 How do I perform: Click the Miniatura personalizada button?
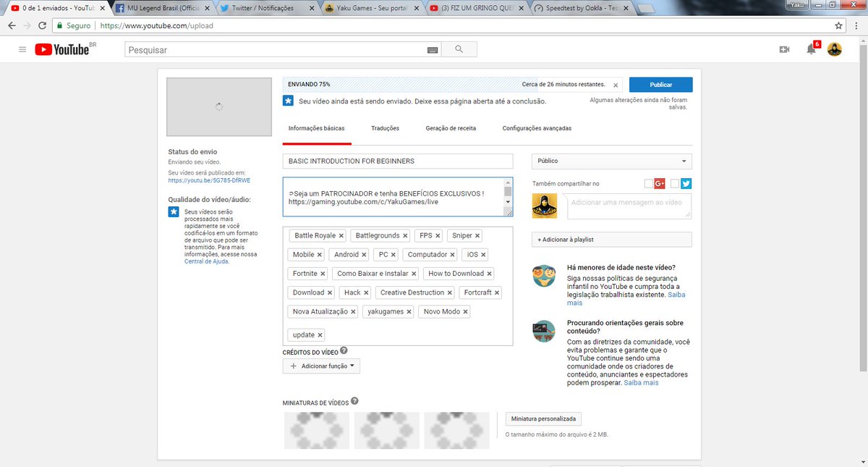(543, 418)
